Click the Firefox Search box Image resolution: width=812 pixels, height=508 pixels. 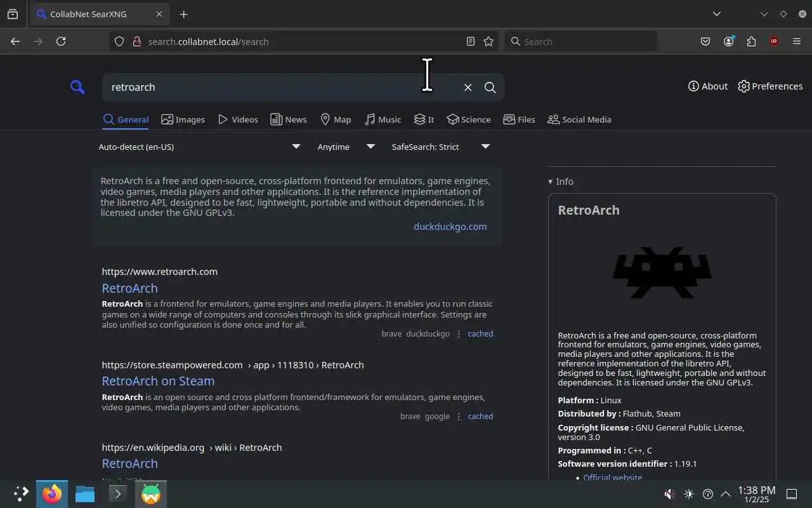[581, 41]
